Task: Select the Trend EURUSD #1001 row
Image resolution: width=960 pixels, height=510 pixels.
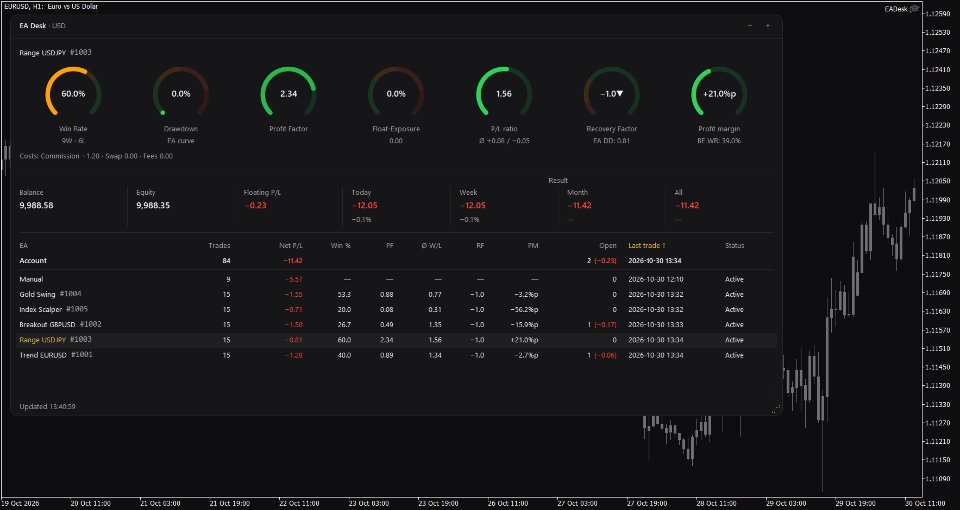Action: coord(396,355)
